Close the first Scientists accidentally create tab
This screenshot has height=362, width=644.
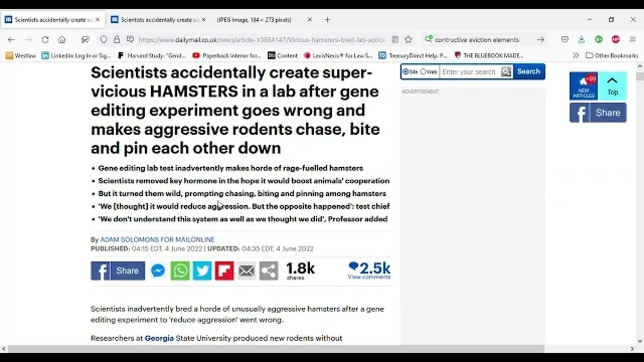[98, 20]
